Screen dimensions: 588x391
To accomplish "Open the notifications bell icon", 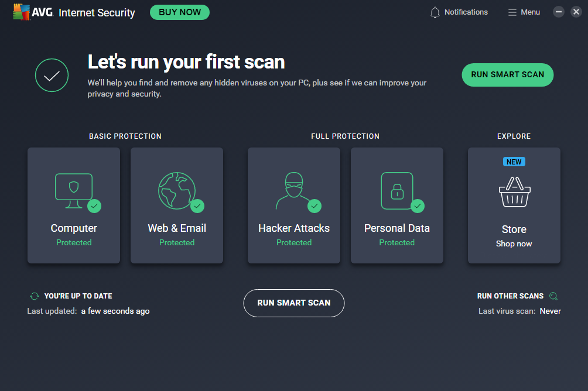I will click(x=435, y=12).
